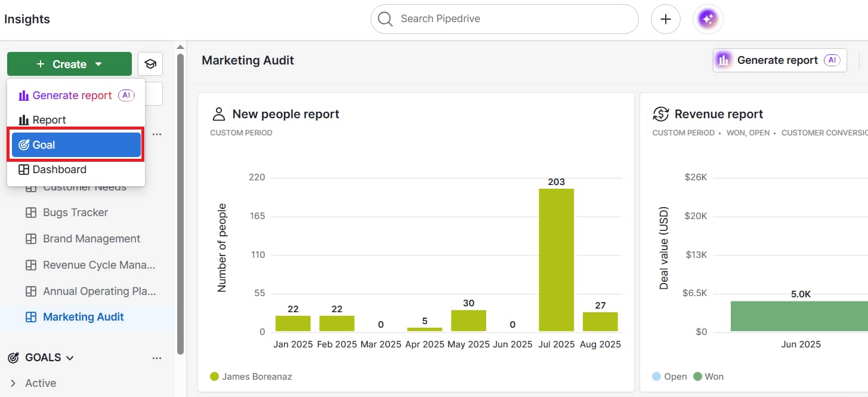The height and width of the screenshot is (397, 868).
Task: Hide the Open series in the legend
Action: coord(669,376)
